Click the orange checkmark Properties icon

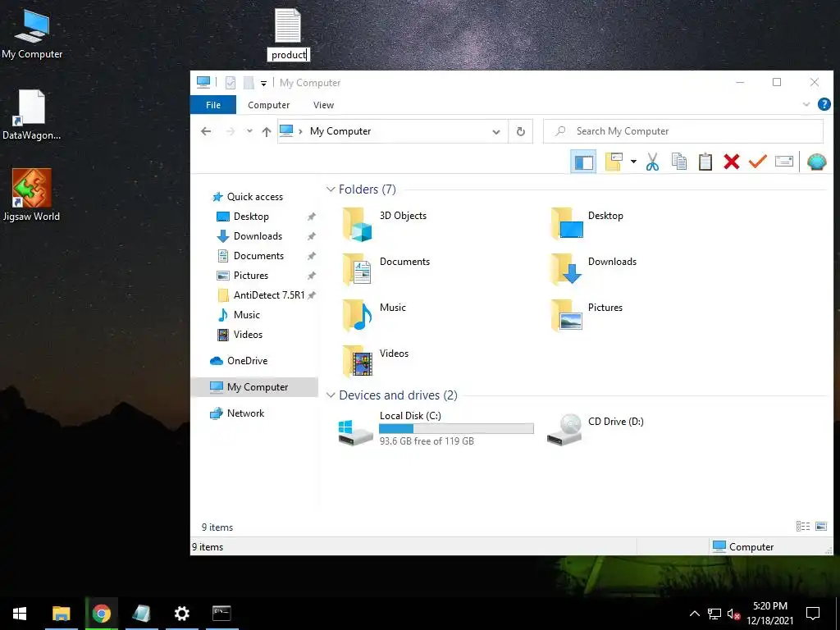click(x=757, y=162)
